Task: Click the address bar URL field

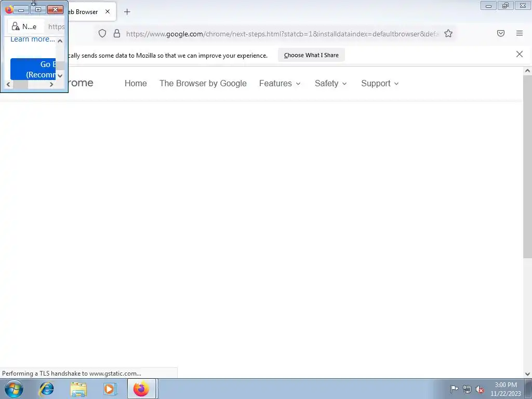Action: pos(282,34)
